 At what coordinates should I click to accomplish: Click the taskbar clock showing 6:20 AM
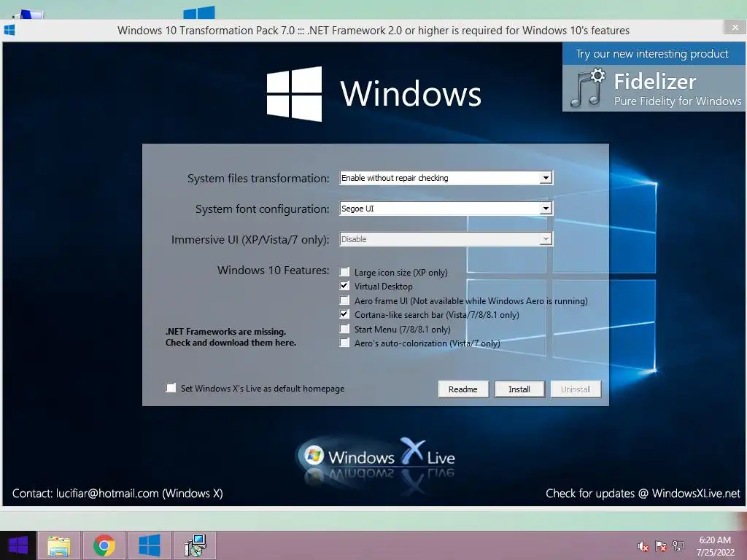pyautogui.click(x=715, y=546)
